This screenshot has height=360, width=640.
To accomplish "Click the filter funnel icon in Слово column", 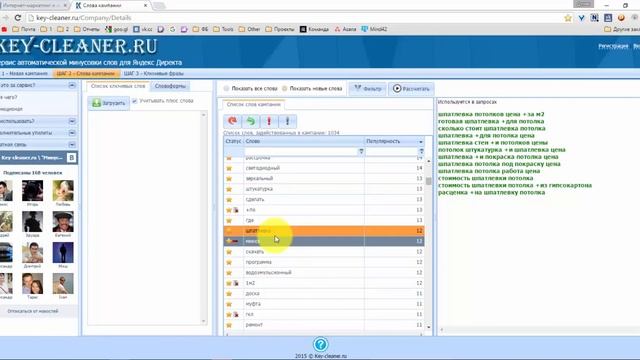I will [361, 151].
